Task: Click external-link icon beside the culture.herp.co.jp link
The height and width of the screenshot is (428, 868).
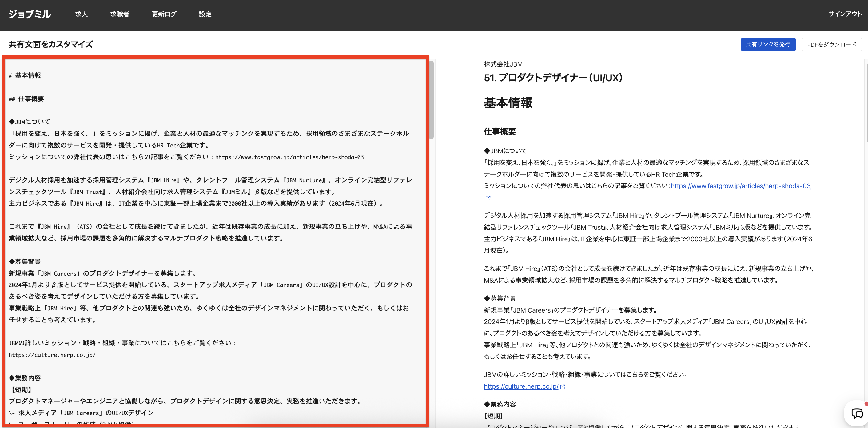Action: 562,387
